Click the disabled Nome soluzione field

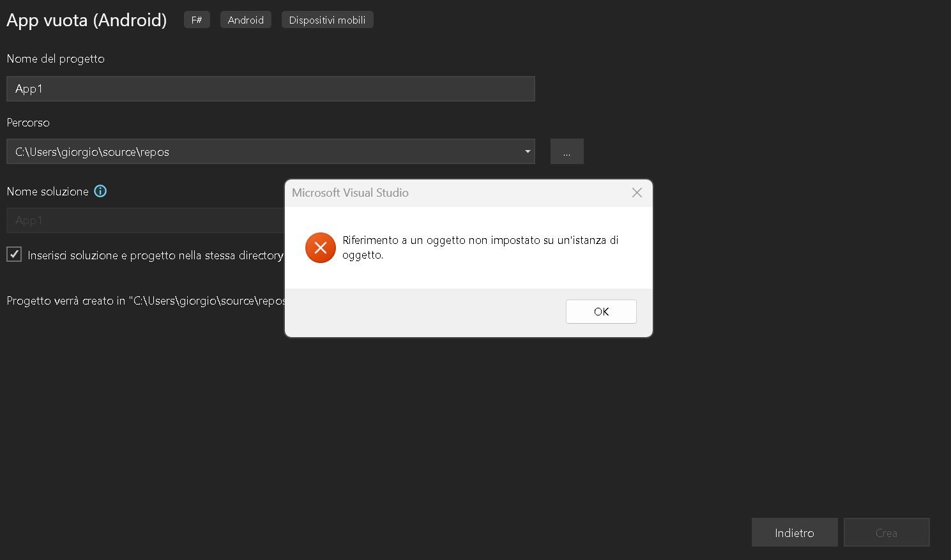146,220
